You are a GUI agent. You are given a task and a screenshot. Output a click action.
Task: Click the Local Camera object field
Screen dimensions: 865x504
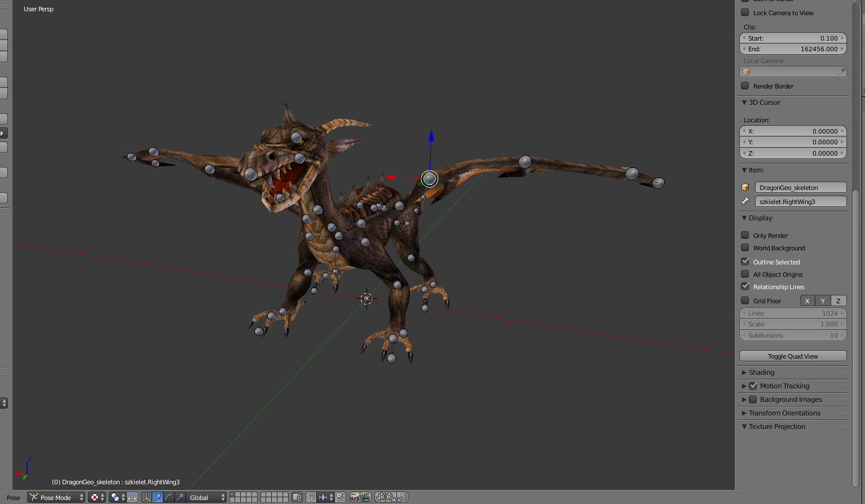point(793,72)
